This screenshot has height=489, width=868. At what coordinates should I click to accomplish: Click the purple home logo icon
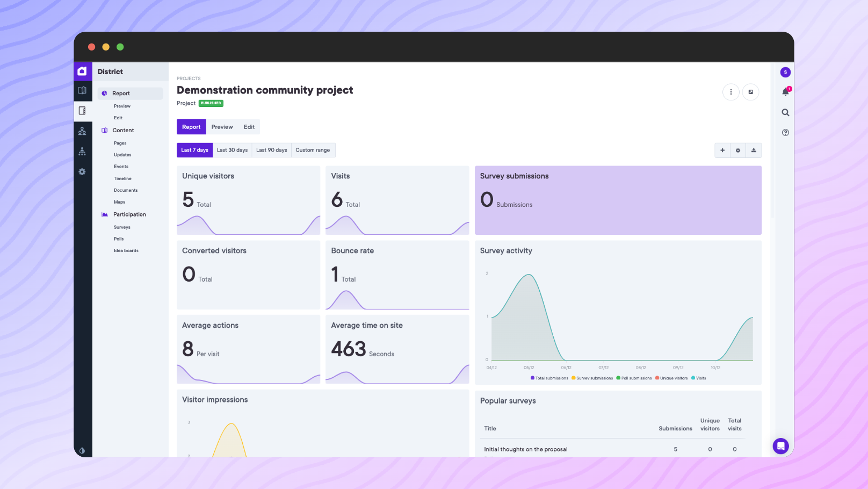(82, 71)
